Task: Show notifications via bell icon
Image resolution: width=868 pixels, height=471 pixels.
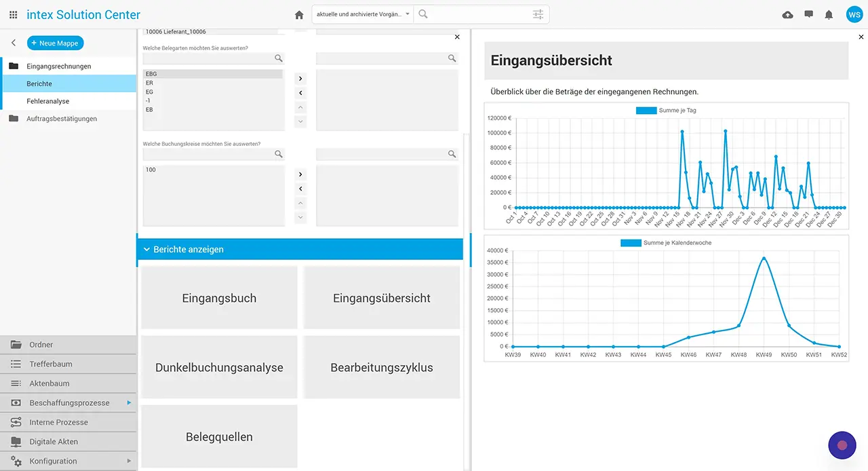Action: click(829, 14)
